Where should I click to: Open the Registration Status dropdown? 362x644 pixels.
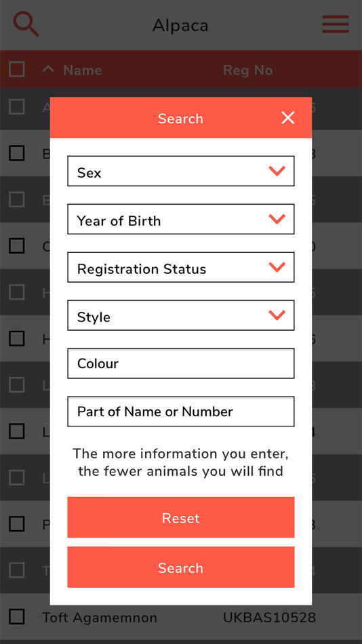point(181,267)
